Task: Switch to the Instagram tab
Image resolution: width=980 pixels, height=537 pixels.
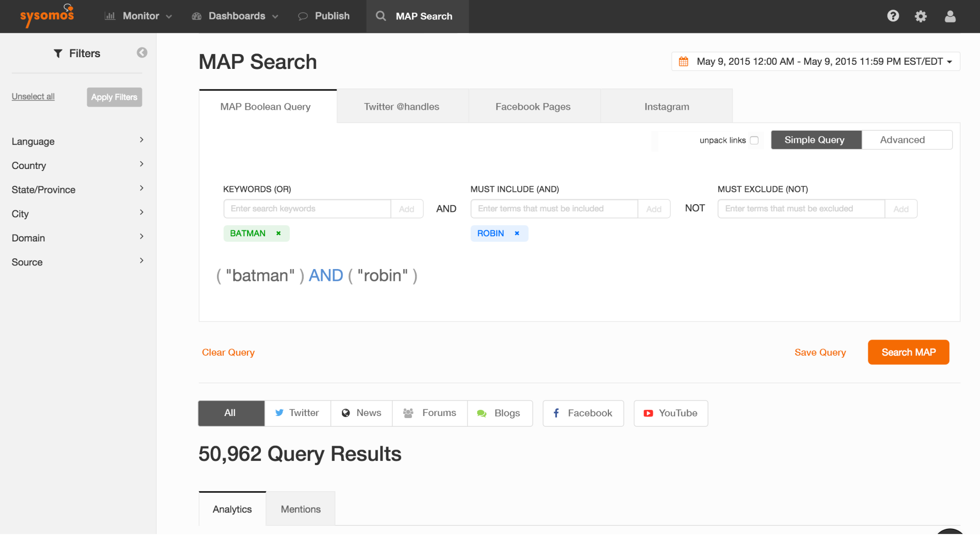Action: (x=667, y=107)
